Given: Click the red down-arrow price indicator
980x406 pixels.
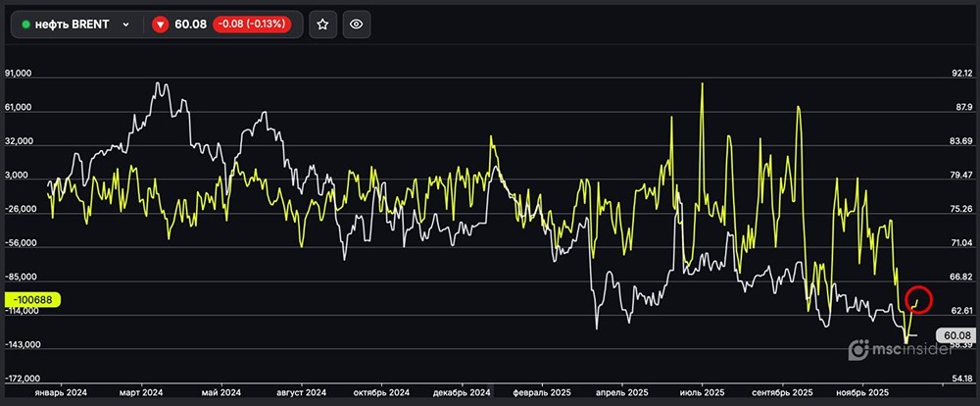Looking at the screenshot, I should point(160,24).
